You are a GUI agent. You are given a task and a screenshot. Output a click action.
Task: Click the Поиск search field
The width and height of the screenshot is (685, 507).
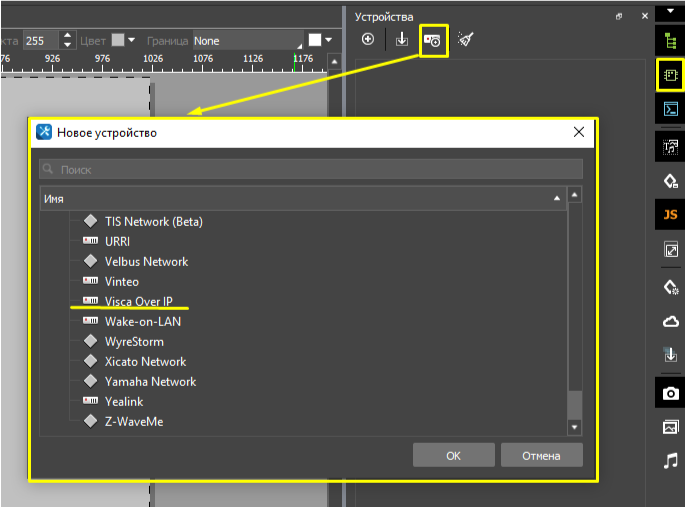tap(310, 170)
